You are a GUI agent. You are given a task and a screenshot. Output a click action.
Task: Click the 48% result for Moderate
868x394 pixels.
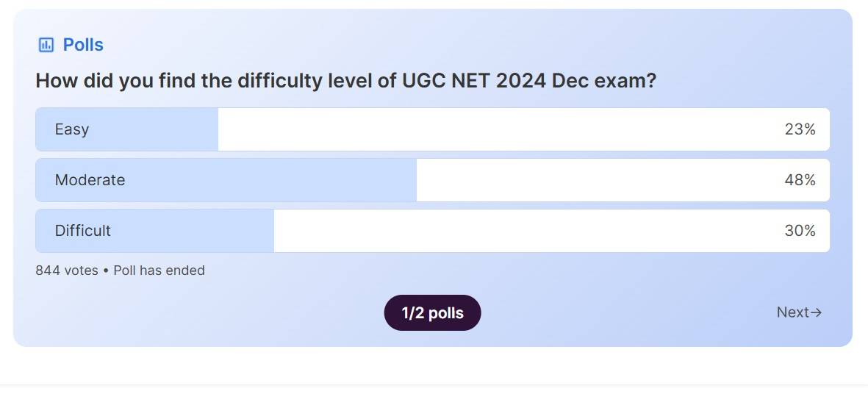pyautogui.click(x=800, y=180)
